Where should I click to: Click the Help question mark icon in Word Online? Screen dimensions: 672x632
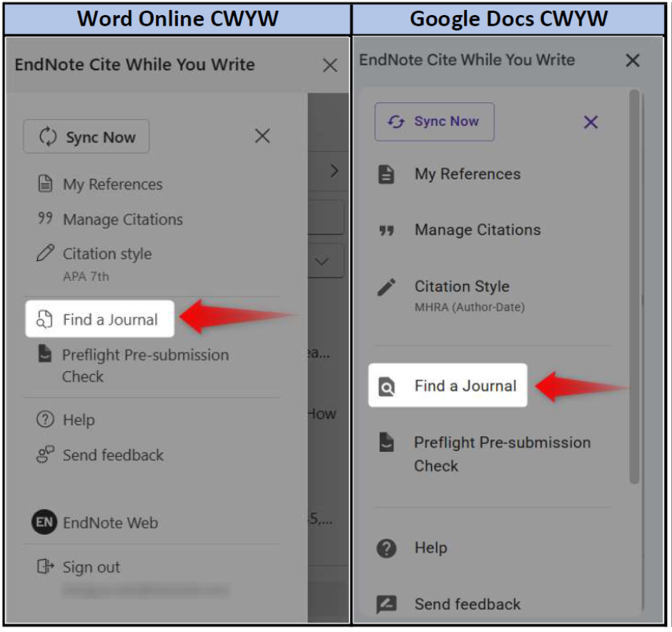[45, 420]
